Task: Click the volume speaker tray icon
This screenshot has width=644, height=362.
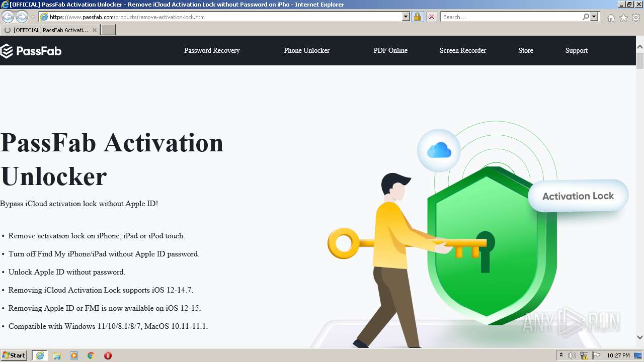Action: (x=572, y=355)
